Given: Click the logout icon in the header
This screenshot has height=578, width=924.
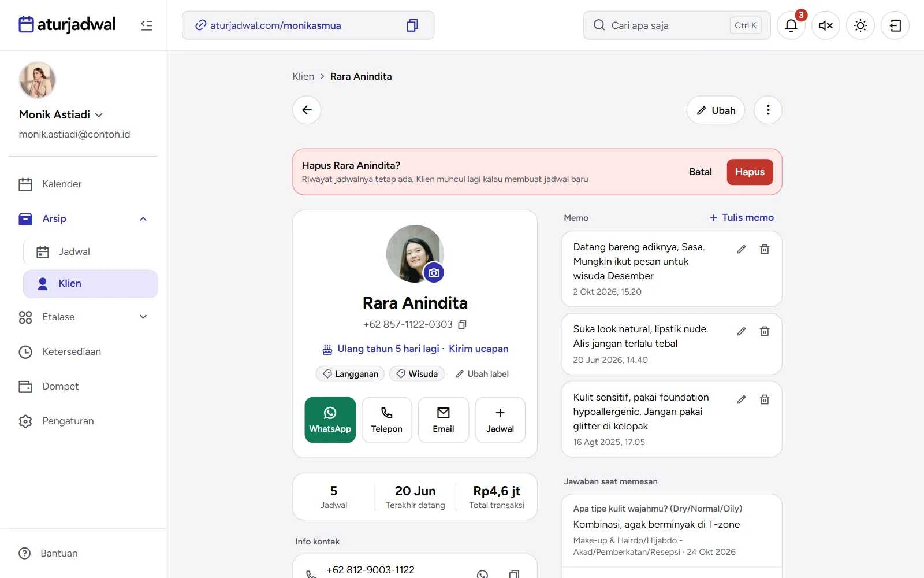Looking at the screenshot, I should [895, 25].
